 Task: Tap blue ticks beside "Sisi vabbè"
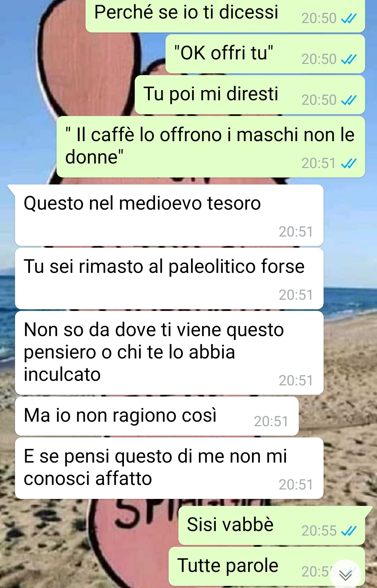click(x=348, y=531)
